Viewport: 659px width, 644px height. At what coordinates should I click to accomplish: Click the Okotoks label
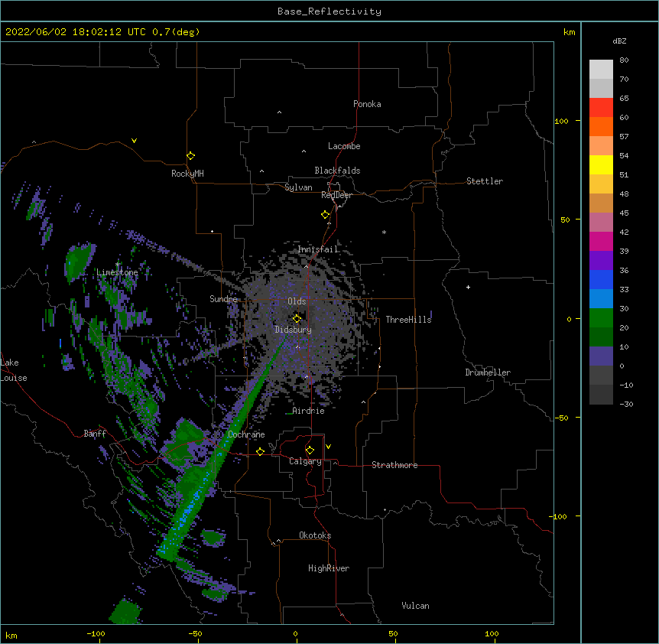pos(315,535)
